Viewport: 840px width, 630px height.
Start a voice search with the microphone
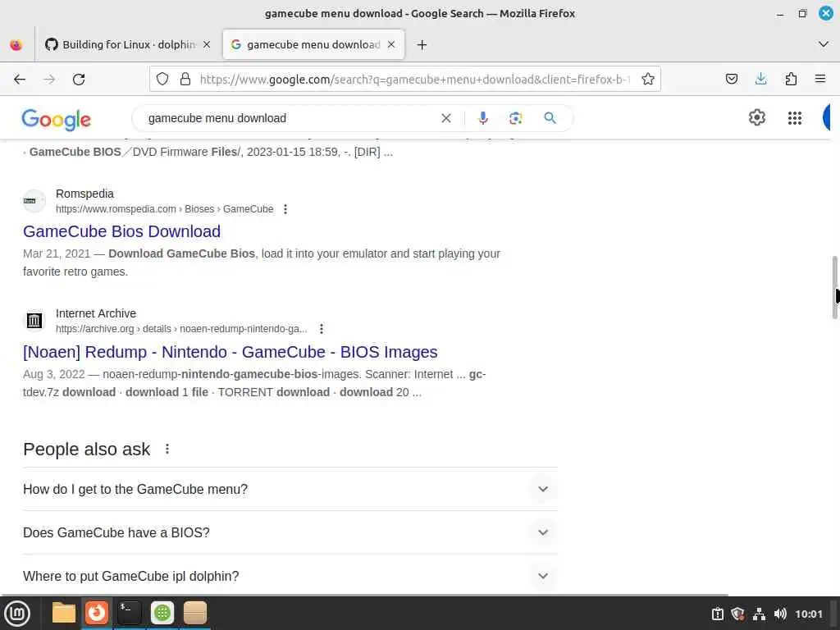click(482, 118)
